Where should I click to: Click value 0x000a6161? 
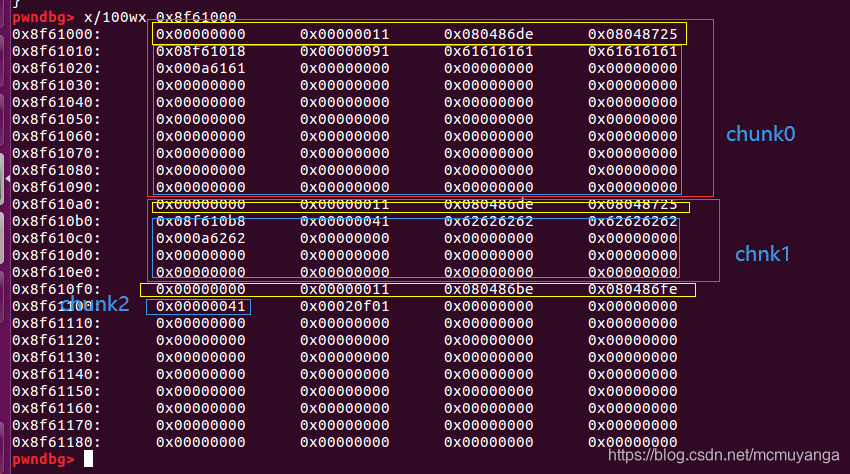pos(201,68)
